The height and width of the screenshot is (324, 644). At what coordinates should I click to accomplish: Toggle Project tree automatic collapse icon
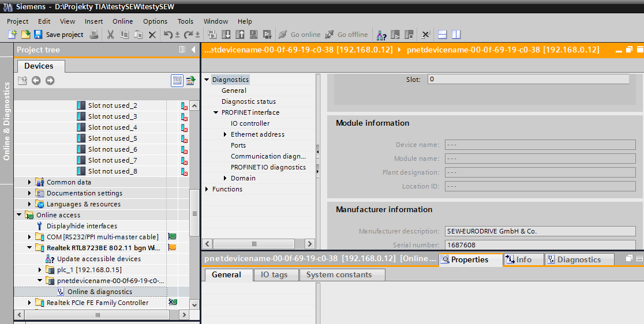[182, 50]
